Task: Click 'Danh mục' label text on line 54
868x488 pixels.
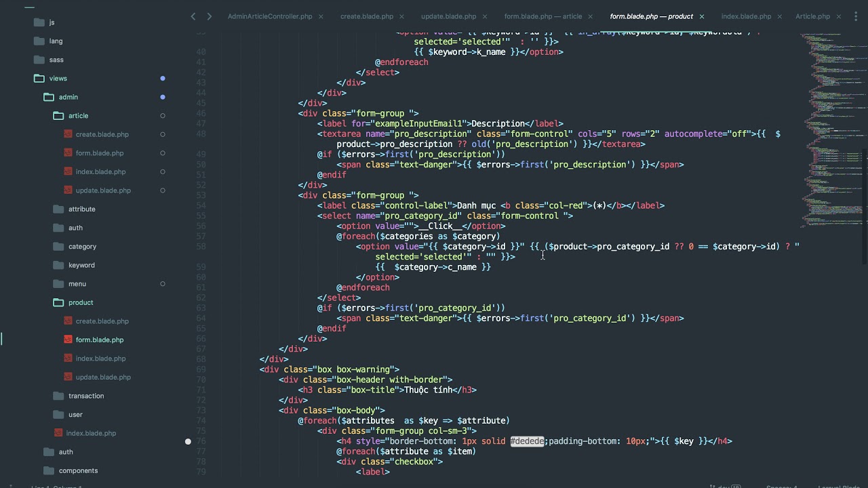Action: (476, 205)
